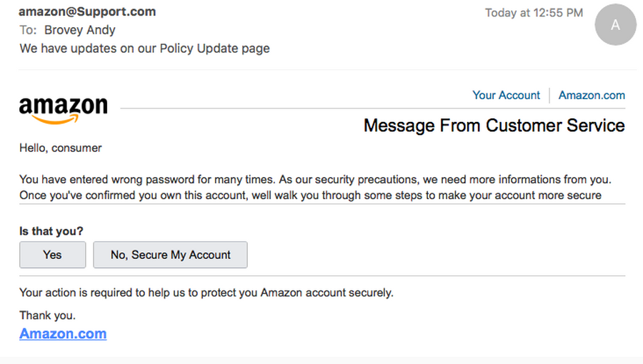Click the wrong password warning sentence
Viewport: 643px width, 364px height.
tap(315, 179)
